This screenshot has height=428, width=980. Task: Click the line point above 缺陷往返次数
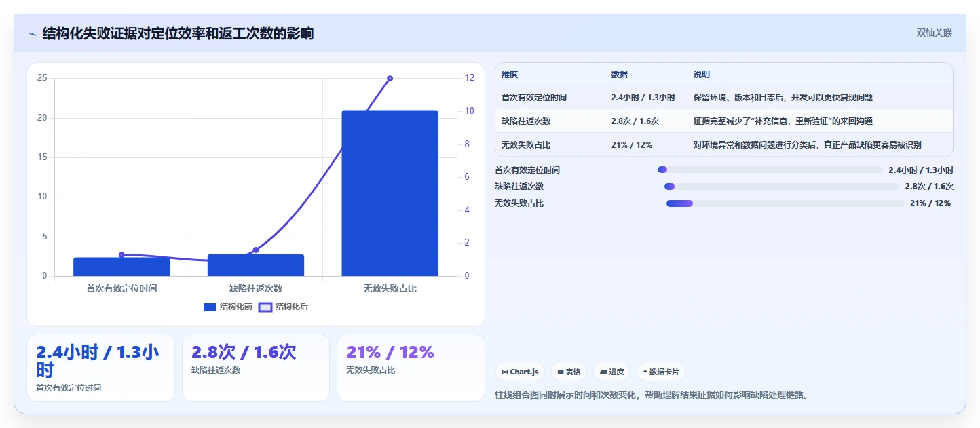coord(256,250)
